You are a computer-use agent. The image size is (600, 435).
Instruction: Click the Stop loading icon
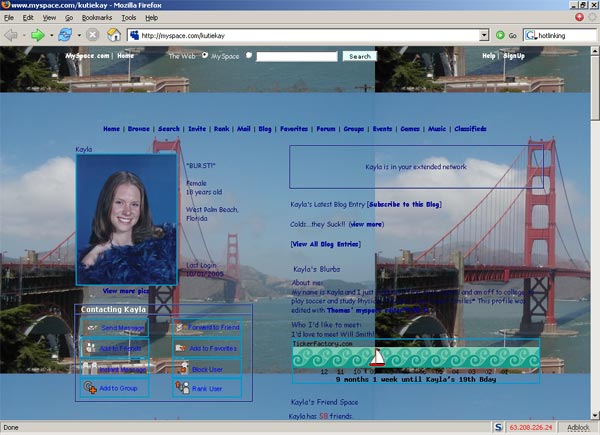click(93, 35)
